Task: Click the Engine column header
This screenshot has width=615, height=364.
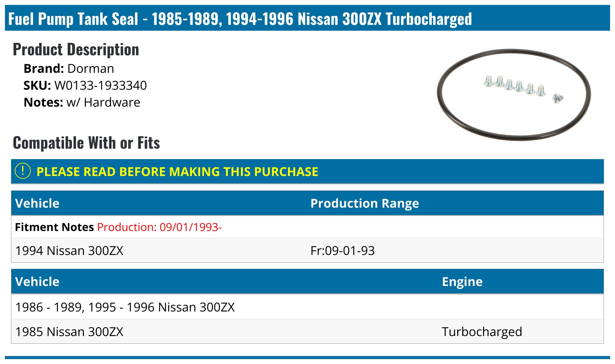Action: 462,282
